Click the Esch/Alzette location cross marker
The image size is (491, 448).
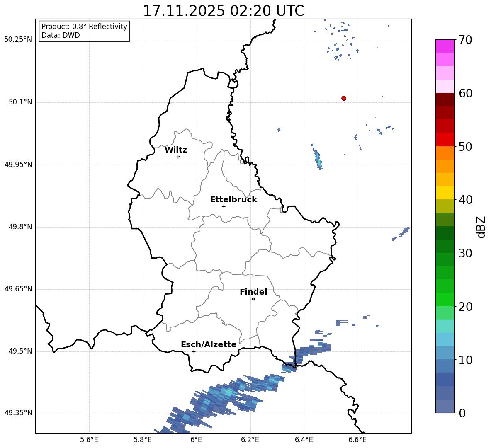(x=194, y=351)
